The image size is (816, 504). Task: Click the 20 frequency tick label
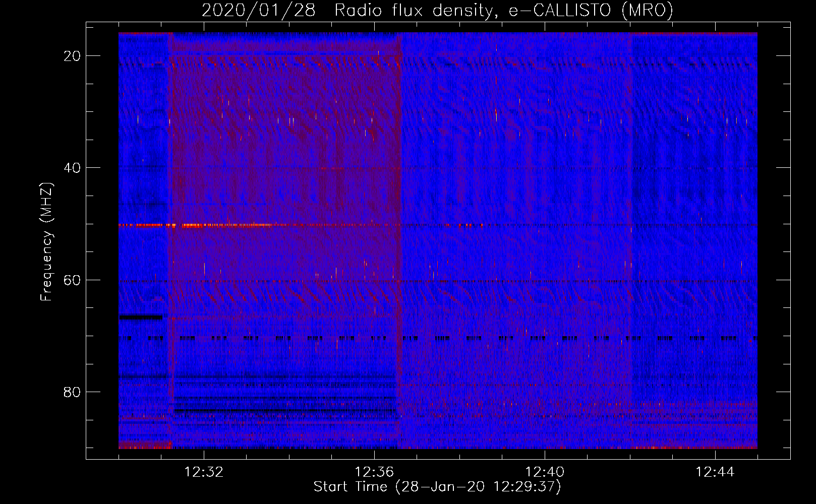click(x=72, y=56)
